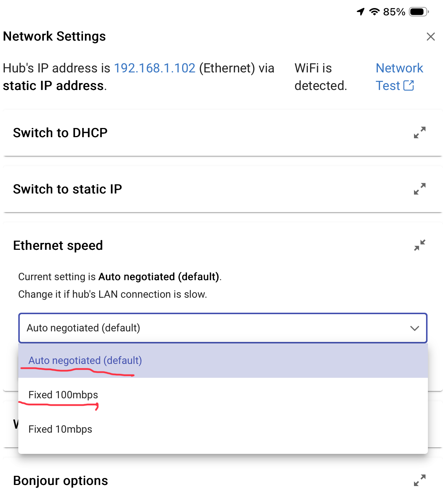
Task: Click the Bonjour options section title
Action: pyautogui.click(x=60, y=481)
